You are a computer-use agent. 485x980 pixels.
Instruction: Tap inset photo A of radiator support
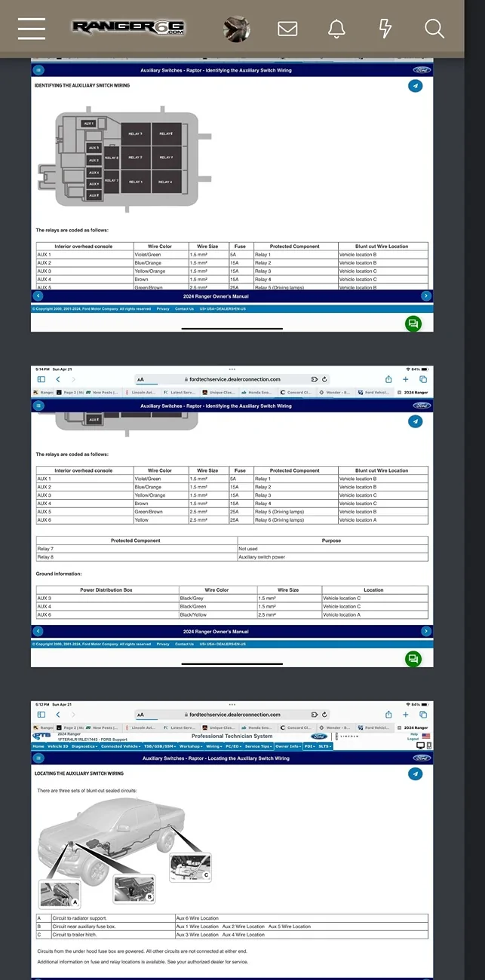click(60, 894)
